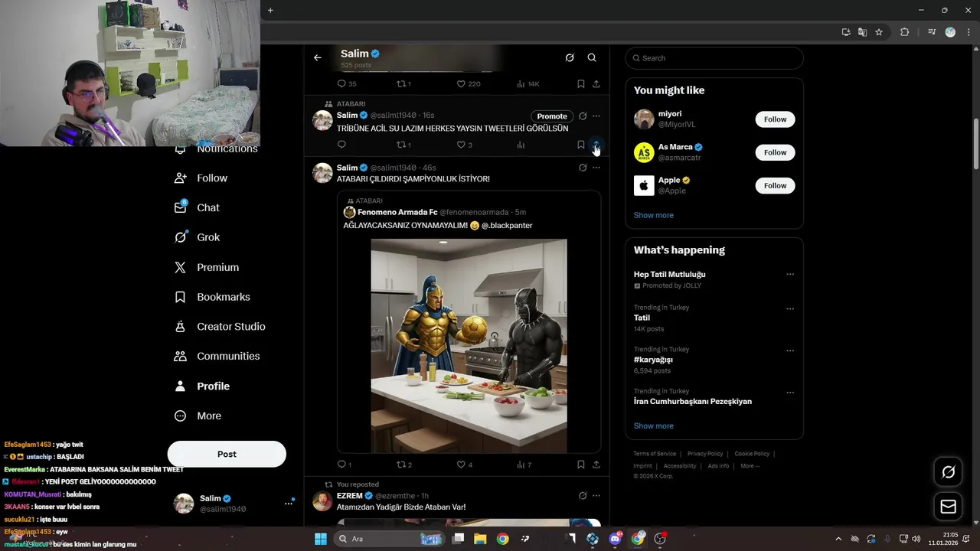Open more options on EZREM repost
980x551 pixels.
tap(596, 496)
